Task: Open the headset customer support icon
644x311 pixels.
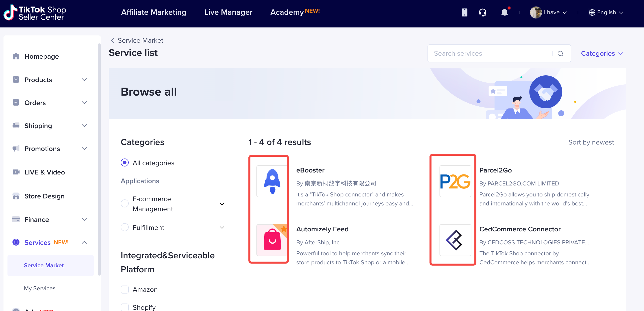Action: (482, 12)
